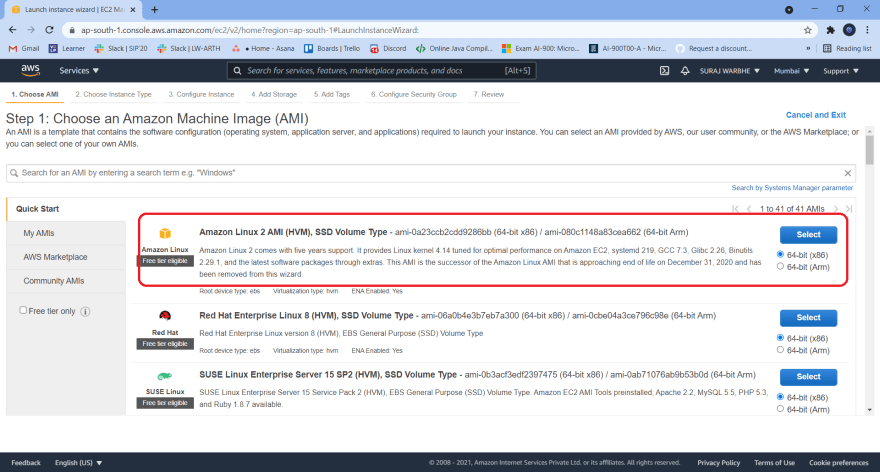Switch to Review step tab

coord(489,94)
